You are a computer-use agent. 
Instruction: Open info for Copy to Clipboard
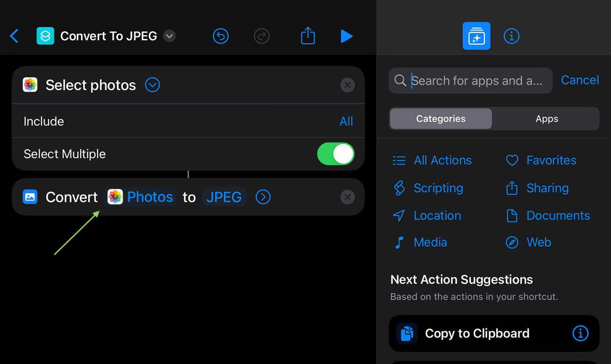click(x=580, y=333)
